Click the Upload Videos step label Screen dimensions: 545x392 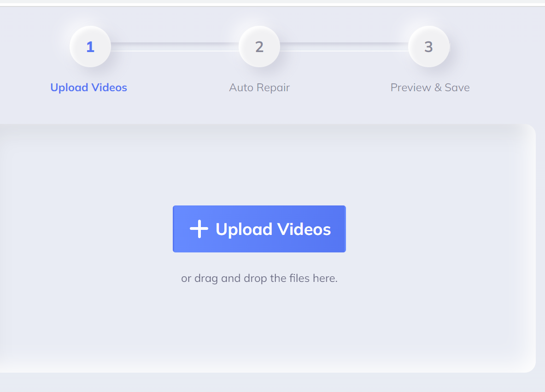[88, 88]
